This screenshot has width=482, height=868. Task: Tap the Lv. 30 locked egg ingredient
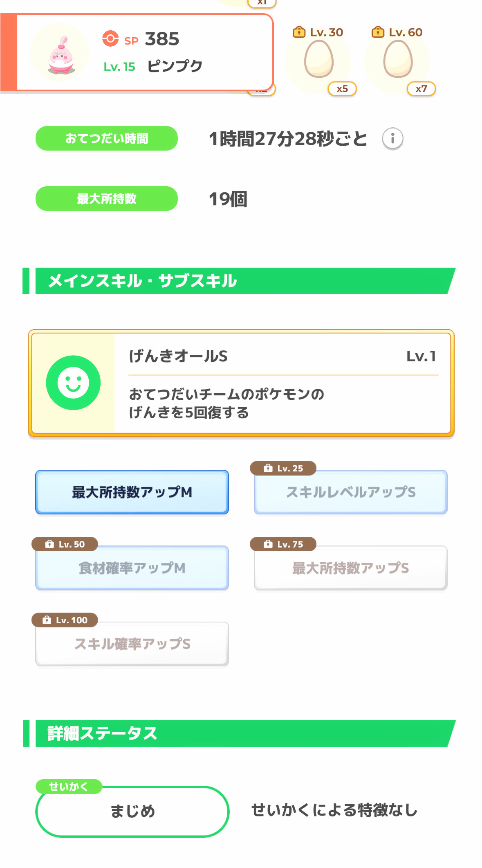point(319,61)
